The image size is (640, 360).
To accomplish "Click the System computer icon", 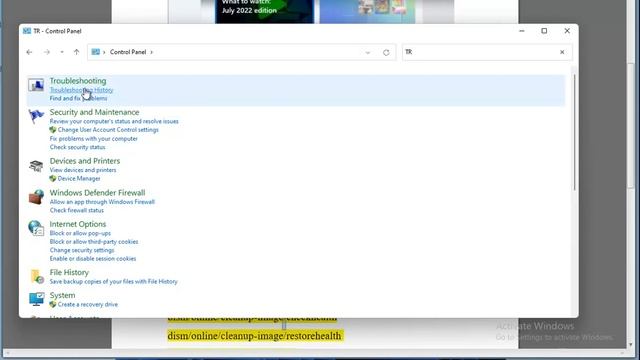I will (36, 299).
